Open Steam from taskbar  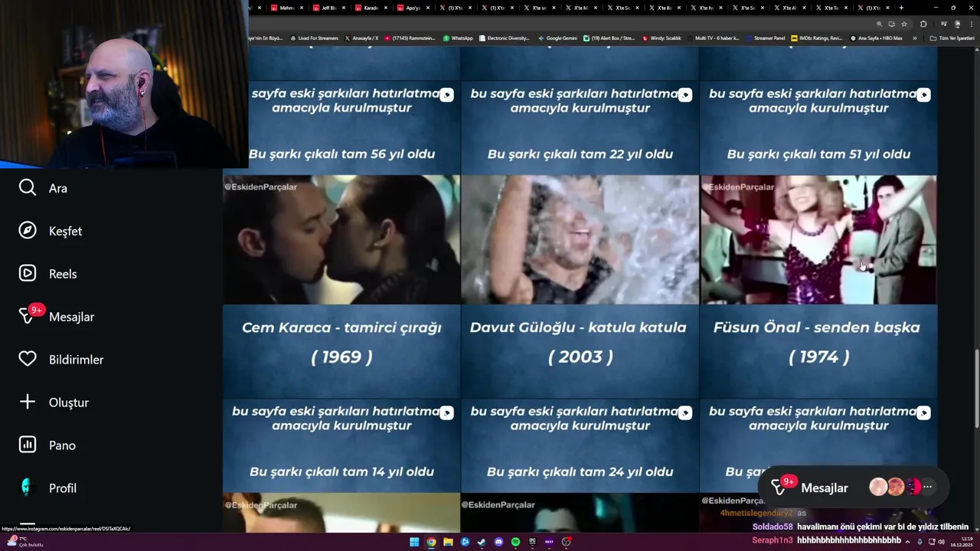click(x=482, y=542)
